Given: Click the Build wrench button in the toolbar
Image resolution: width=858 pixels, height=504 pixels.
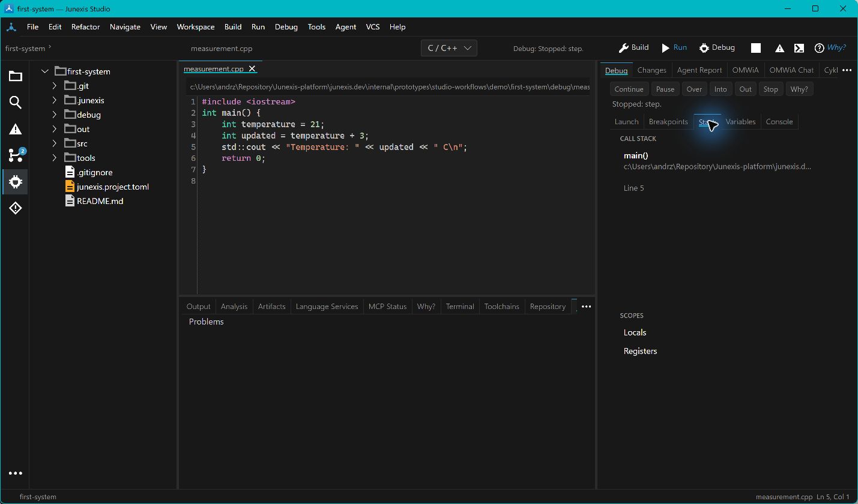Looking at the screenshot, I should 633,48.
